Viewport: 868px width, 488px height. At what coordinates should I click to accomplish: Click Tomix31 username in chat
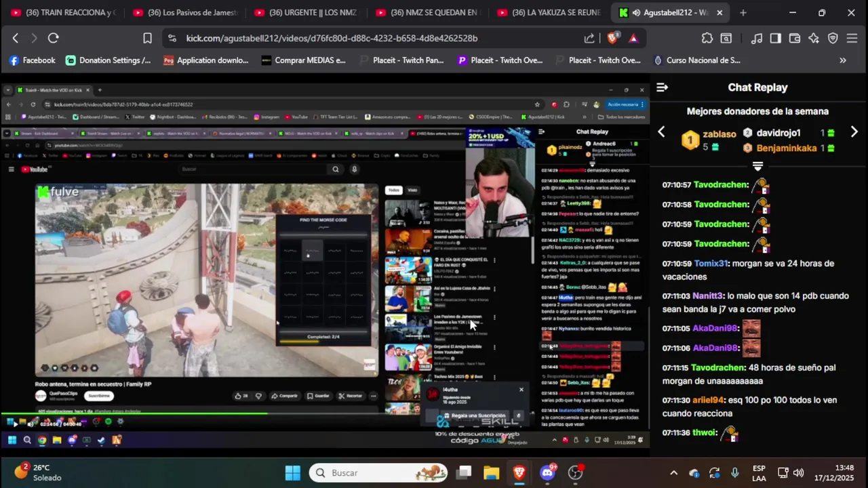(x=711, y=263)
